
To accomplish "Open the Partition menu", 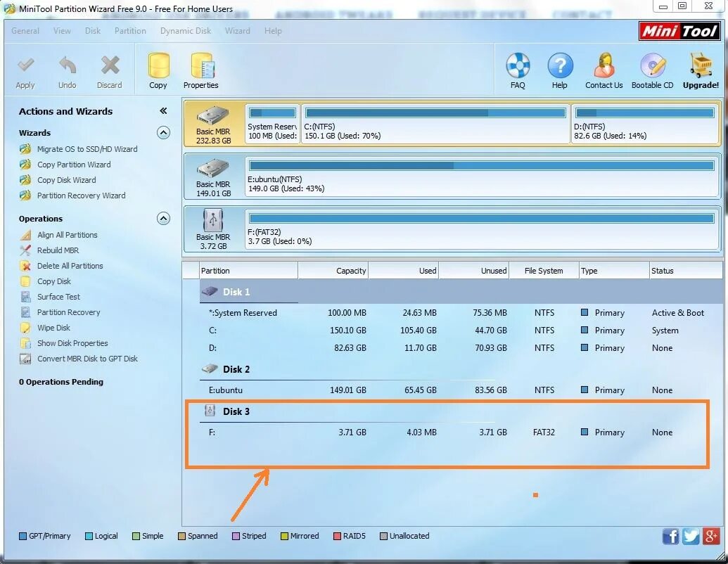I will (130, 31).
